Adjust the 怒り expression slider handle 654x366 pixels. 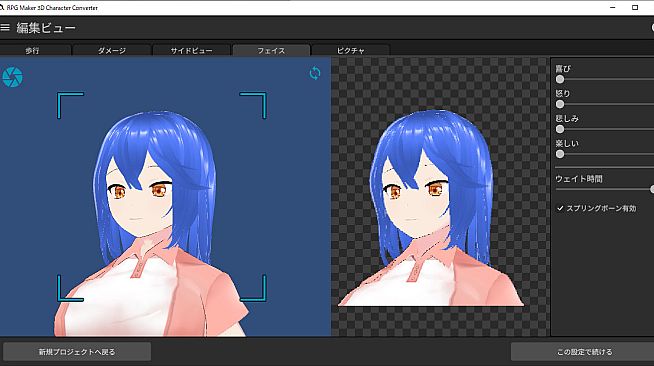[x=560, y=104]
